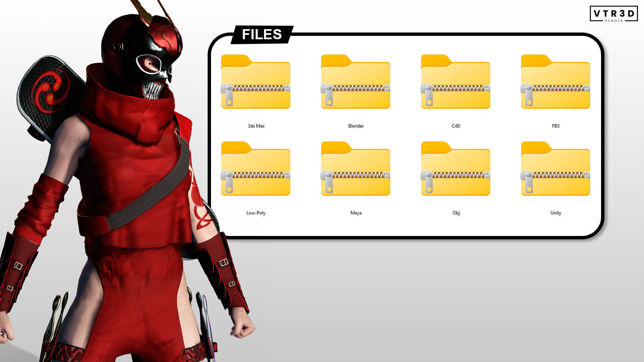Click the FILES panel header label
Viewport: 644px width, 362px height.
pyautogui.click(x=262, y=35)
